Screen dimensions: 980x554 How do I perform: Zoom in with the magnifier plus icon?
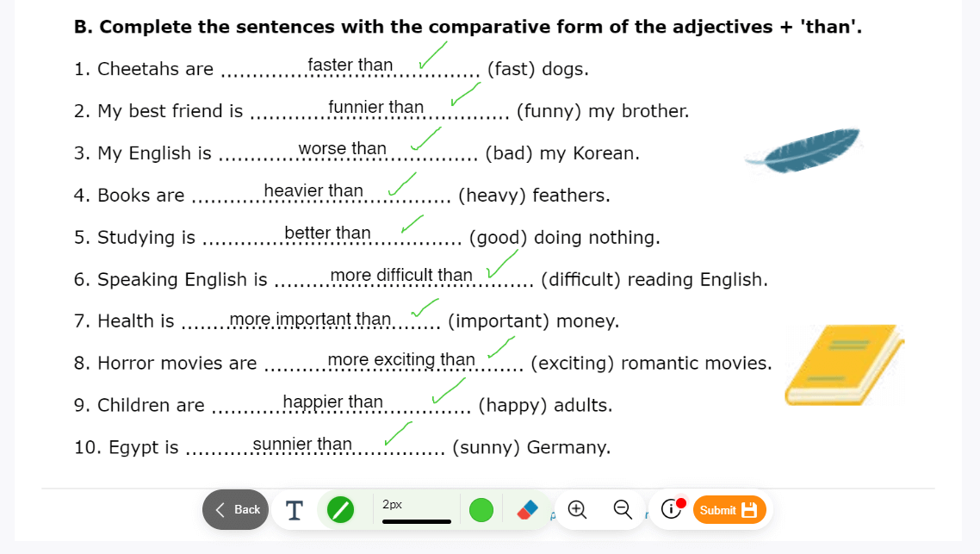(577, 509)
